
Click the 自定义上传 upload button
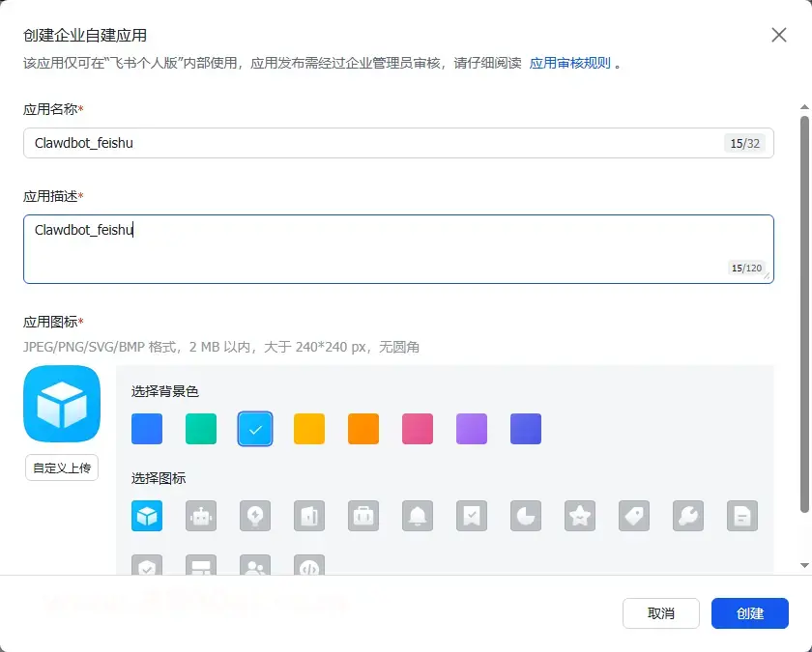point(62,468)
